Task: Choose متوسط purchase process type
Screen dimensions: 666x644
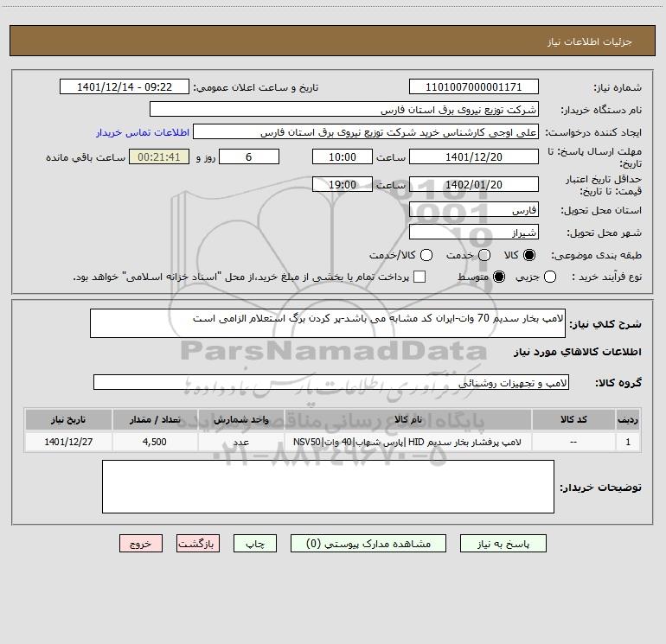Action: click(x=499, y=277)
